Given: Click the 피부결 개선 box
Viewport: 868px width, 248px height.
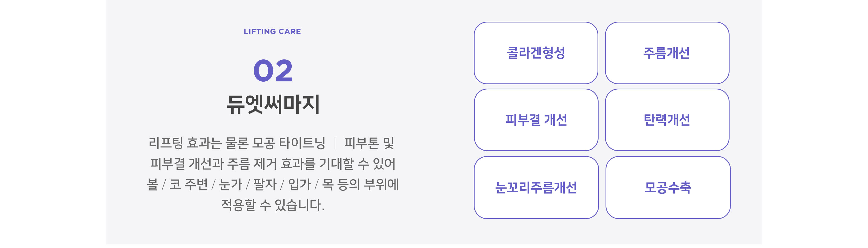Looking at the screenshot, I should click(536, 120).
